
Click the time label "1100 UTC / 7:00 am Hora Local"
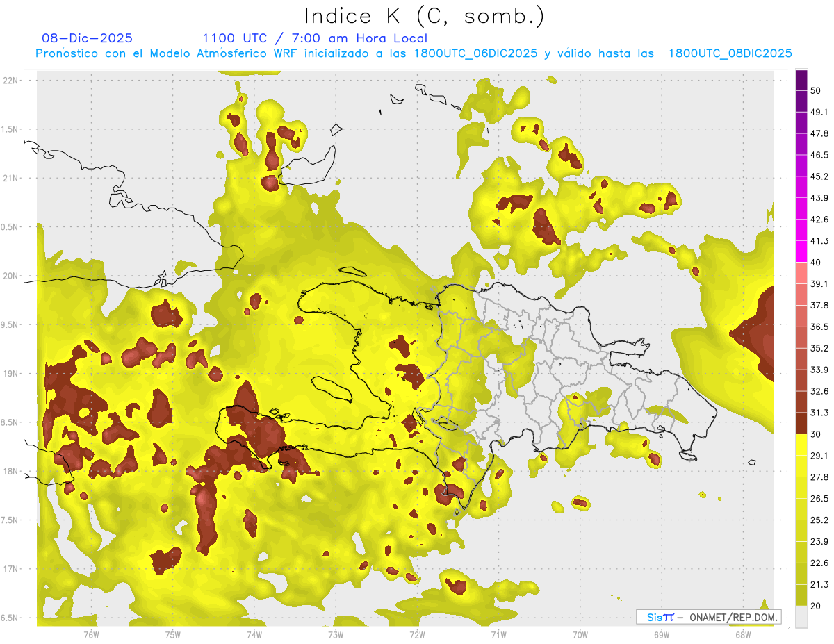tap(315, 38)
